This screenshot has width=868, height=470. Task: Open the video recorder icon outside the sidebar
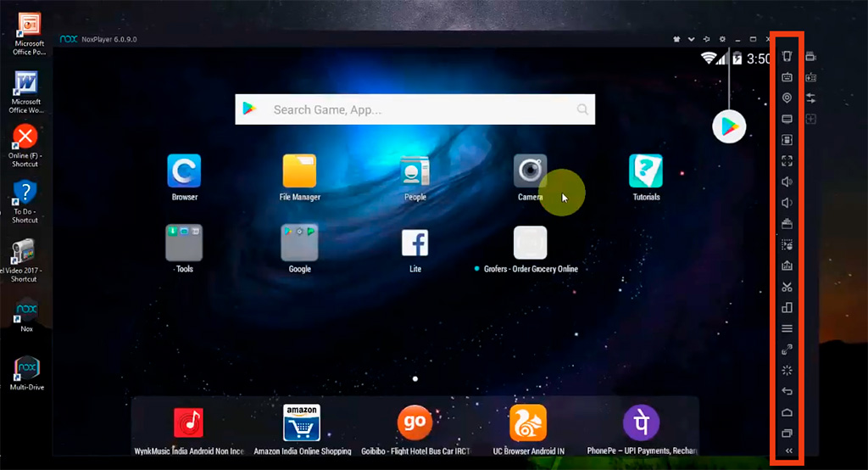[x=810, y=57]
